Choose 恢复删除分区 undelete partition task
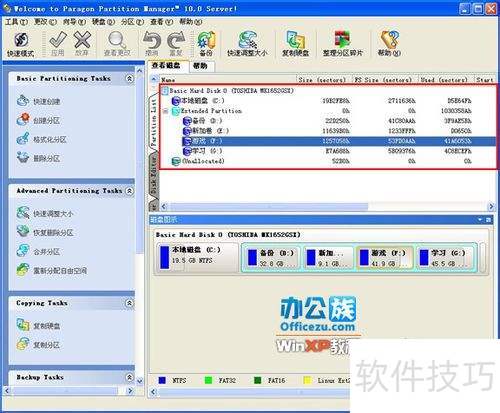This screenshot has width=500, height=413. 45,232
